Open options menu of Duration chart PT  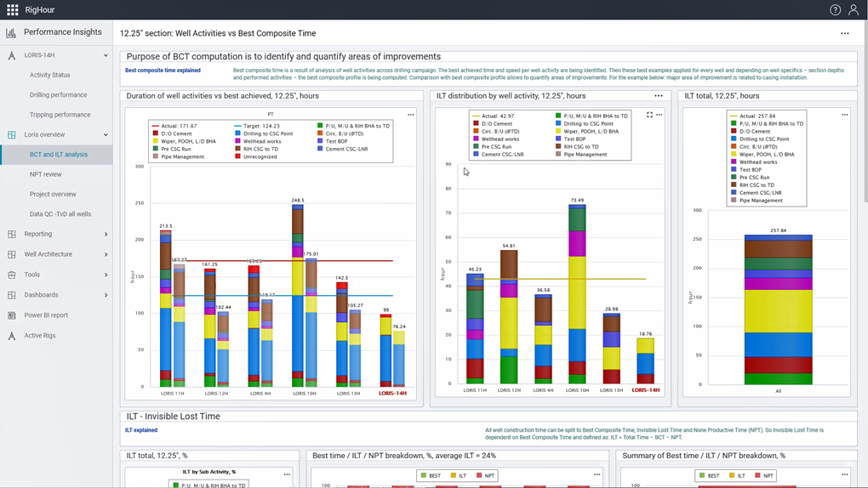click(x=411, y=115)
